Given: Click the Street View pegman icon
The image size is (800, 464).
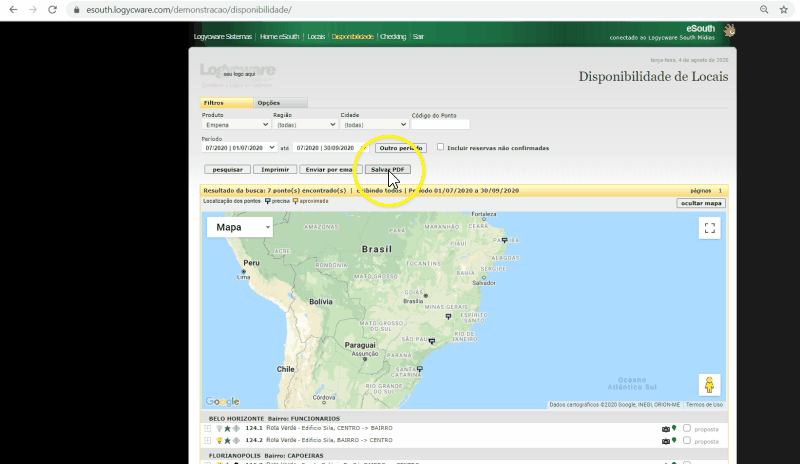Looking at the screenshot, I should [710, 385].
